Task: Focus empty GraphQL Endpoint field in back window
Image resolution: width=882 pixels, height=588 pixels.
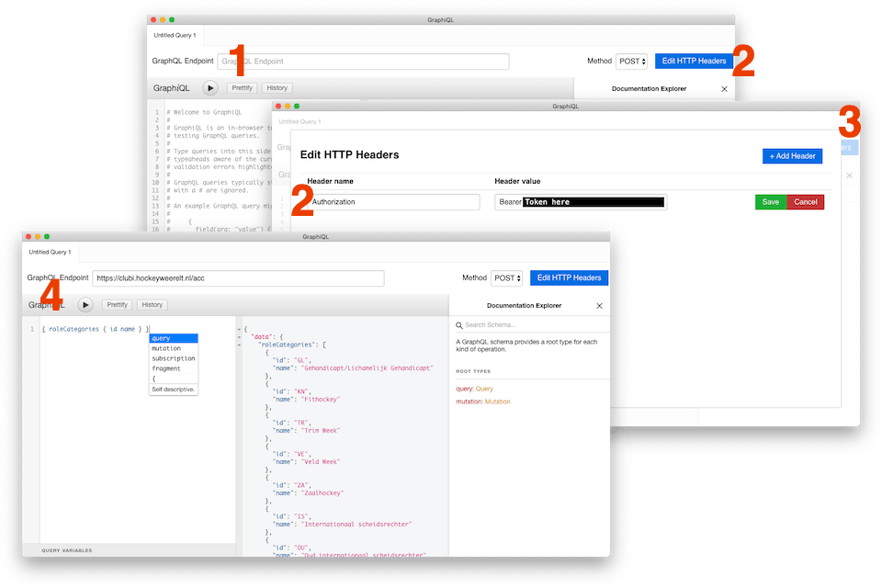Action: coord(364,62)
